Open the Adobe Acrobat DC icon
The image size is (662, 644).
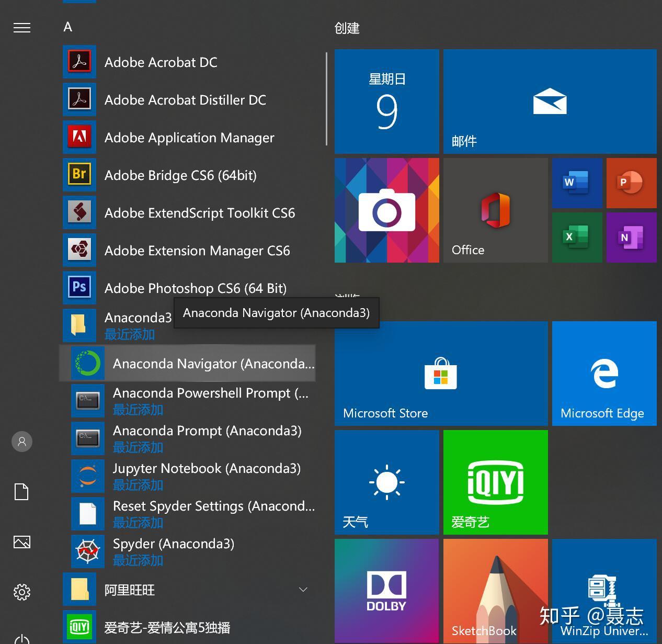click(x=79, y=62)
